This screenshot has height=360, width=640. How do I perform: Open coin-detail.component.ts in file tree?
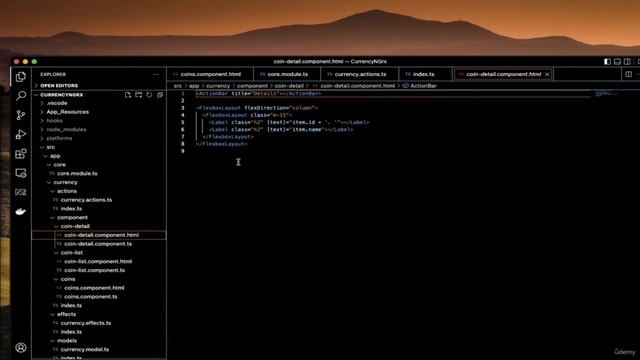[99, 244]
